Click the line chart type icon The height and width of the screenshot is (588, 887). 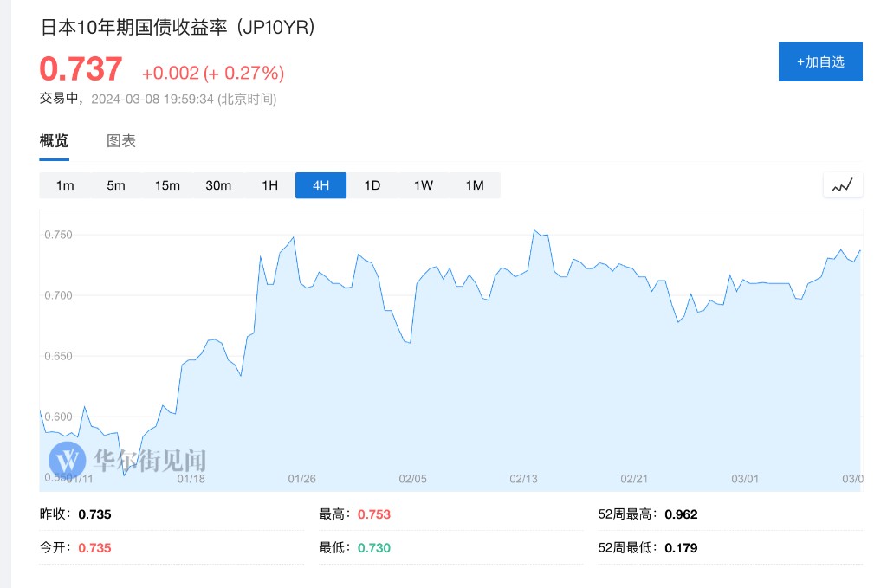point(842,184)
